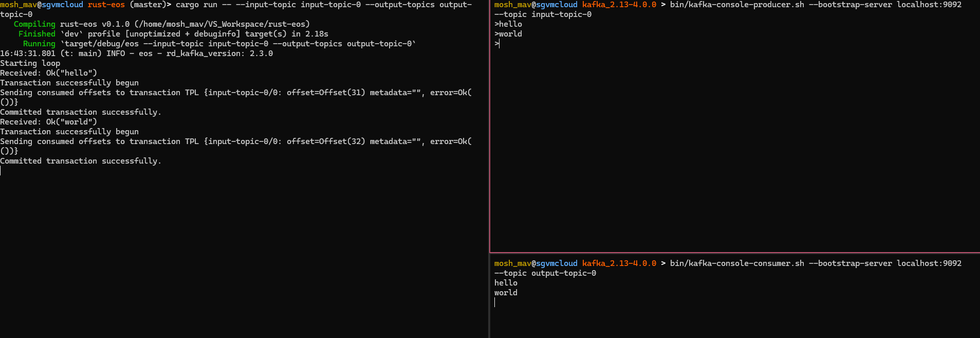Click the last 'Committed transaction successfully.' line
The width and height of the screenshot is (980, 338).
[81, 161]
